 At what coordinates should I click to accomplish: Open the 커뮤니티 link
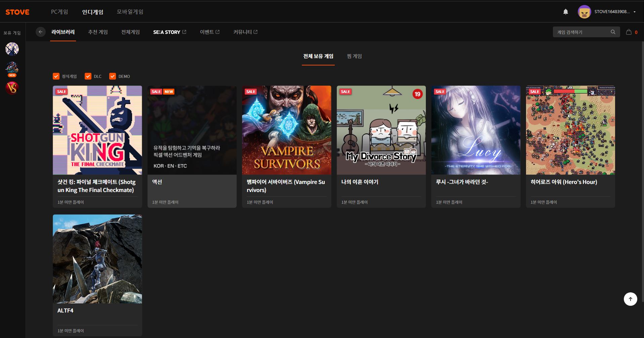[x=245, y=32]
